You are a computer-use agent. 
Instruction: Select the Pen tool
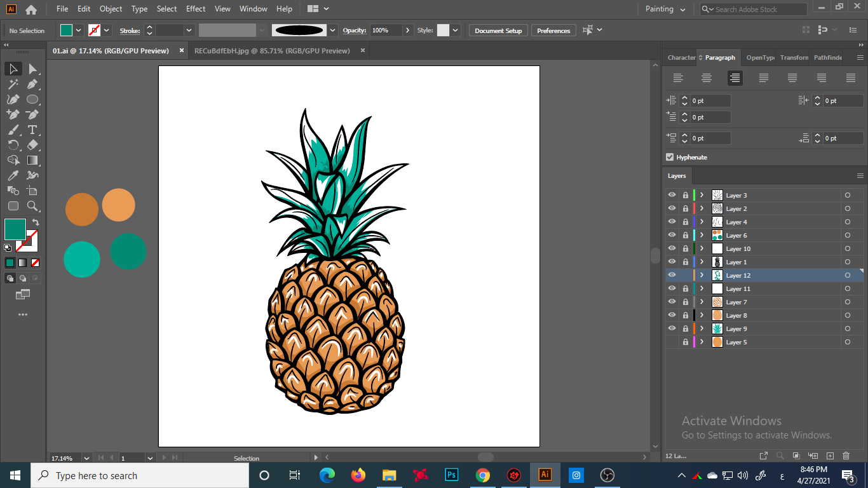click(x=33, y=84)
